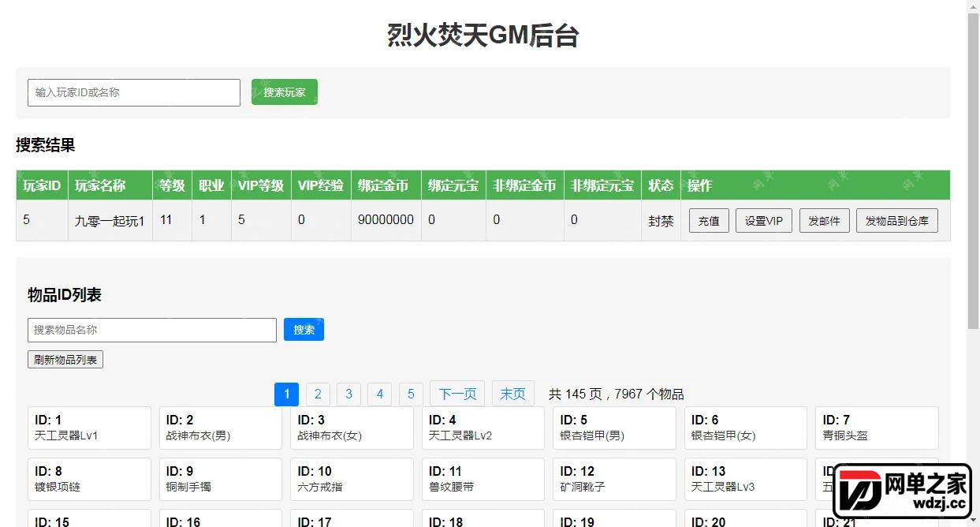Open 充值 for player 九零一起玩1
Image resolution: width=980 pixels, height=527 pixels.
tap(709, 221)
